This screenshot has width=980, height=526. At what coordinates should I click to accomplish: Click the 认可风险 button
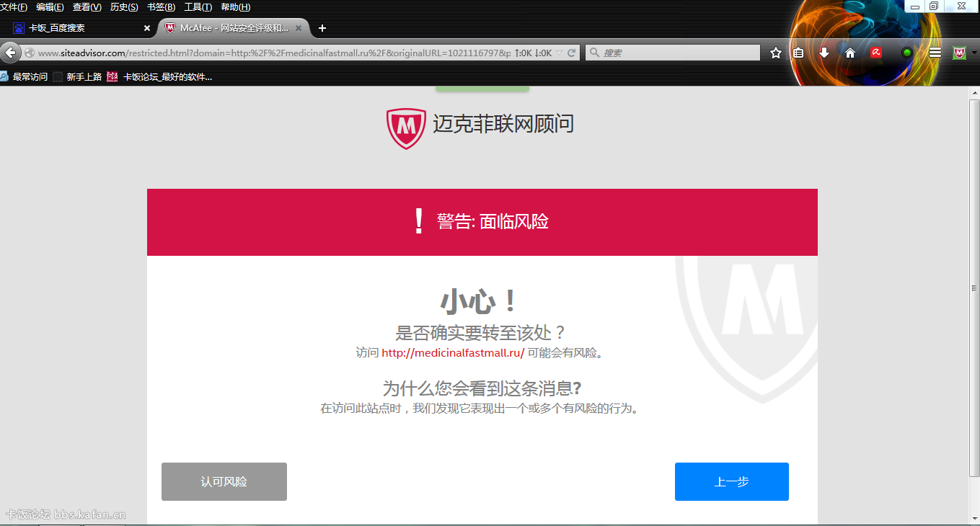tap(224, 481)
